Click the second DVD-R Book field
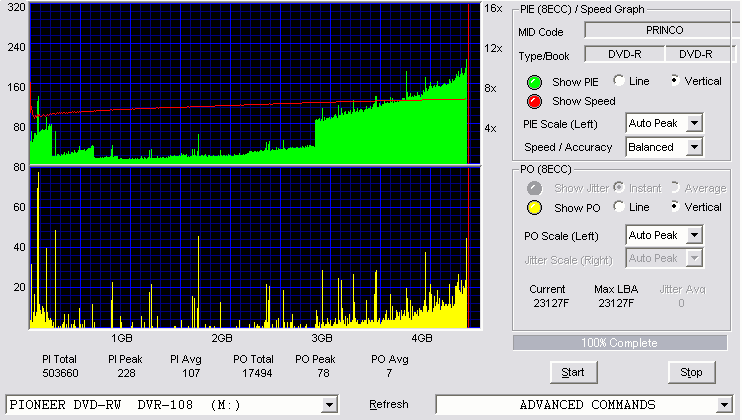Screen dimensions: 742x420 [x=700, y=54]
